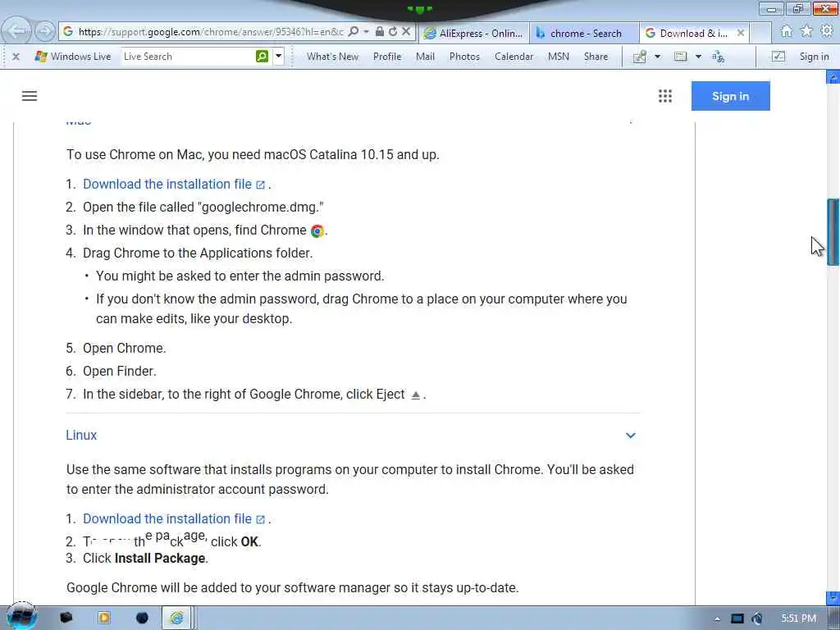Collapse the Linux section heading
The width and height of the screenshot is (840, 630).
tap(81, 435)
